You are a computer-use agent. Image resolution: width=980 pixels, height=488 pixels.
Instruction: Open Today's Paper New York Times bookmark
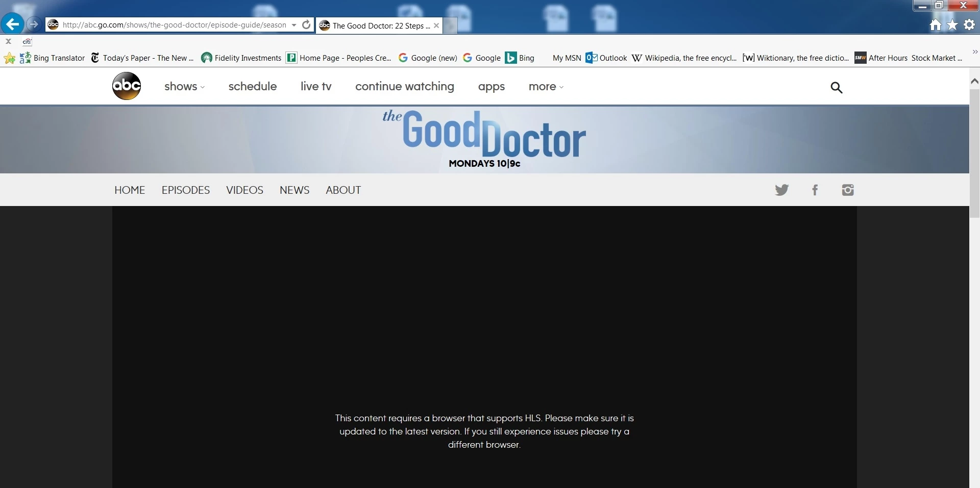tap(142, 58)
